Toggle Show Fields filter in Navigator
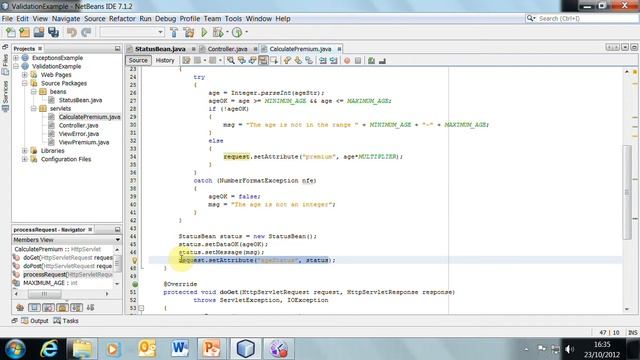The height and width of the screenshot is (360, 640). (x=34, y=307)
